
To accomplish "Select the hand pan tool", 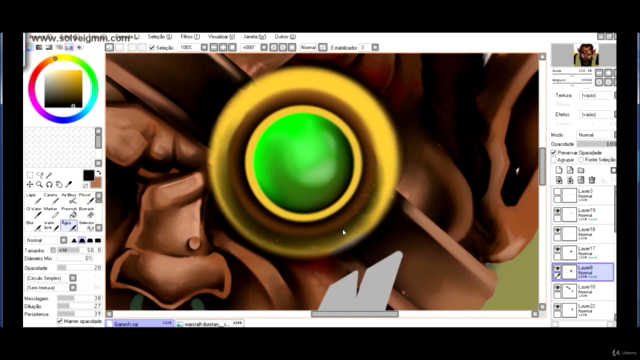I will [x=59, y=184].
